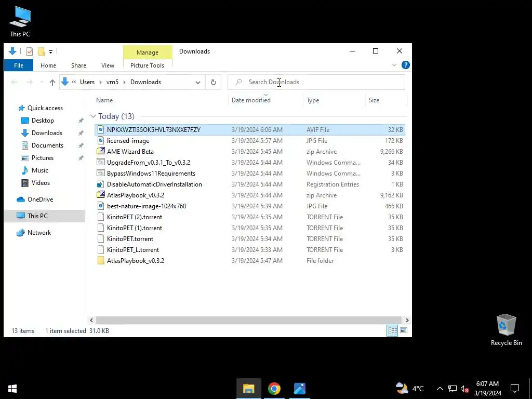
Task: Unpin Desktop via its pin icon
Action: 81,121
